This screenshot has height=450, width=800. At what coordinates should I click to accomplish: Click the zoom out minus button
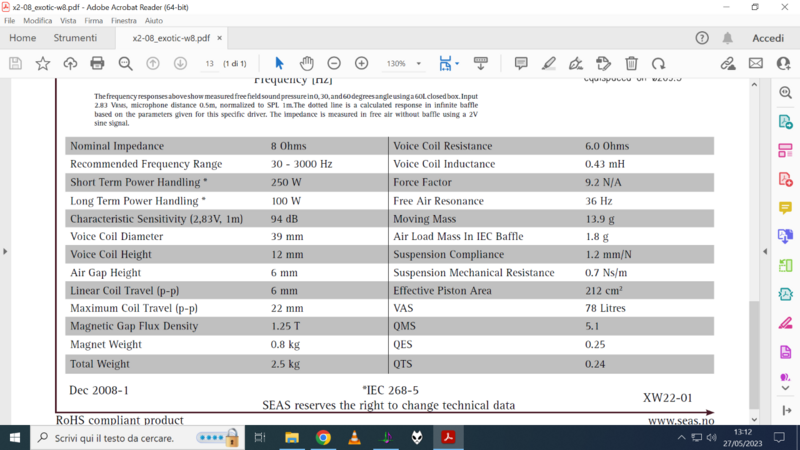(x=334, y=63)
